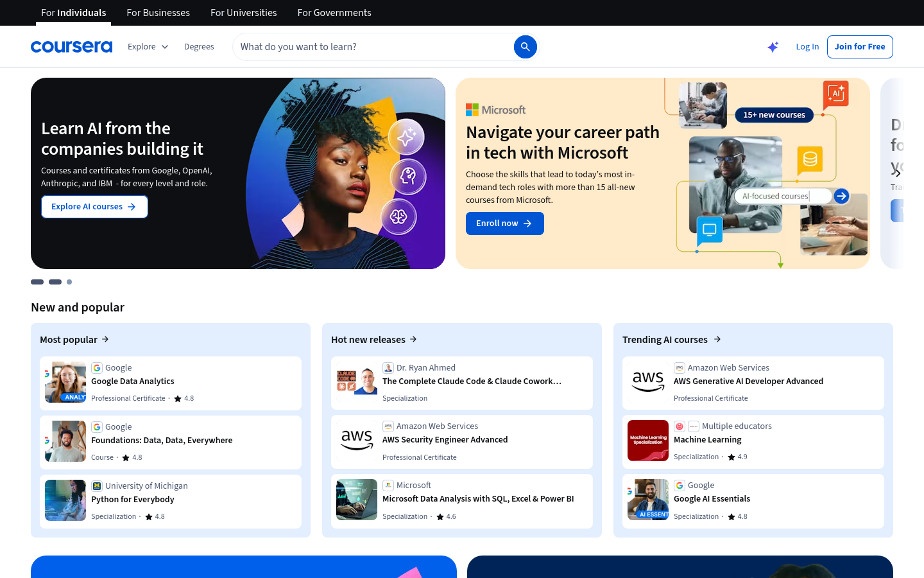The image size is (924, 578).
Task: Click the Machine Learning Specialization red thumbnail
Action: click(x=648, y=441)
